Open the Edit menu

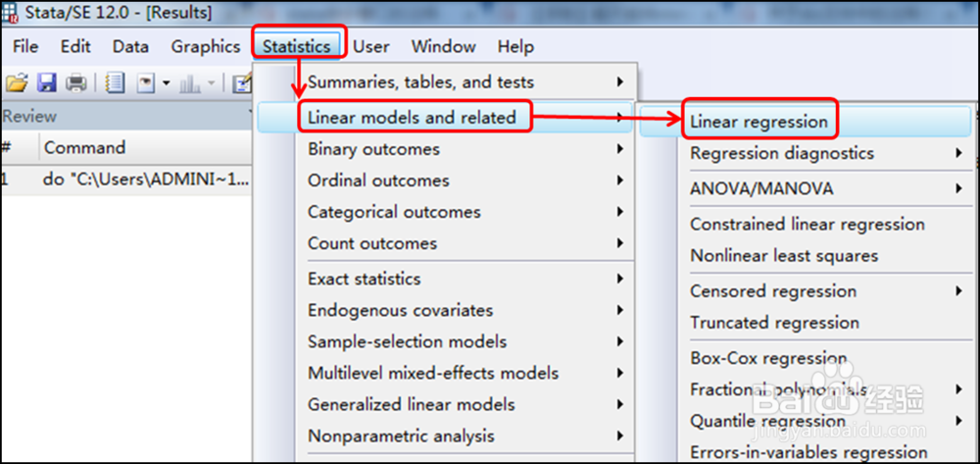pos(75,46)
